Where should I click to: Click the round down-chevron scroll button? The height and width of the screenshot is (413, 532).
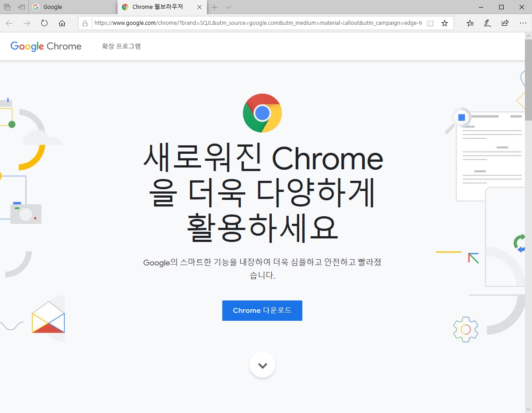[x=262, y=365]
